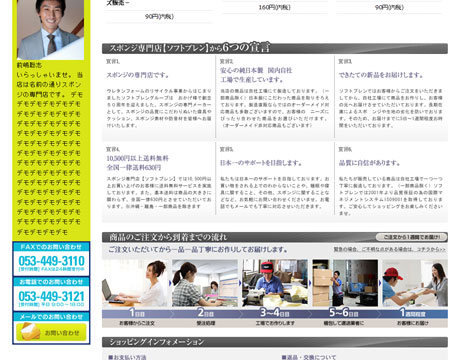Open declaration 4 free shipping over 10,500 yen
Viewport: 460px width, 360px height.
tap(138, 163)
